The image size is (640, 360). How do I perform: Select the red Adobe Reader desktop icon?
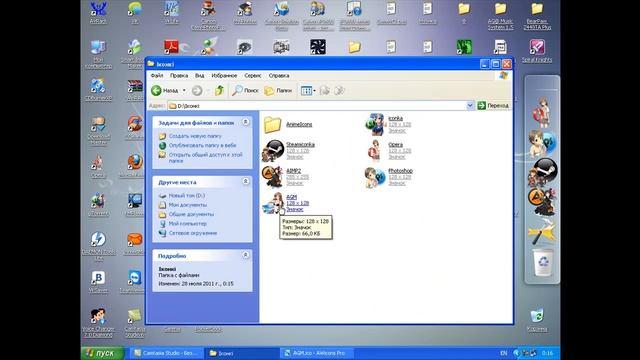click(171, 47)
